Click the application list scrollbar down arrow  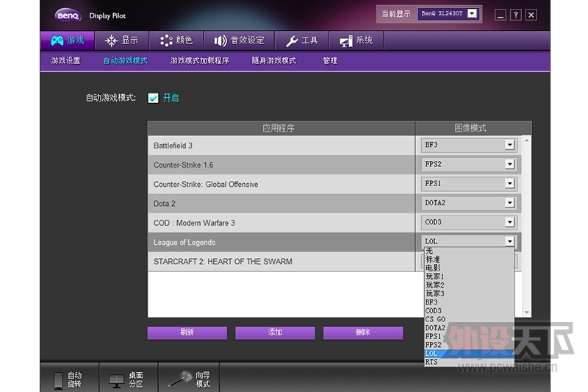526,312
